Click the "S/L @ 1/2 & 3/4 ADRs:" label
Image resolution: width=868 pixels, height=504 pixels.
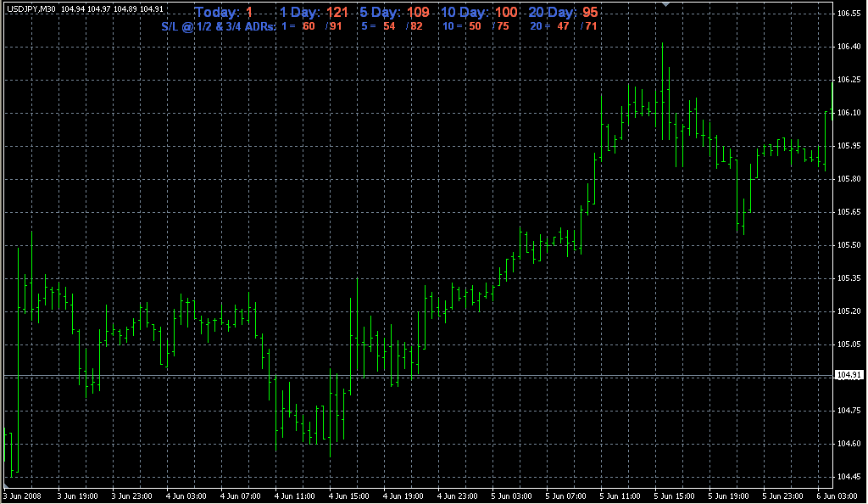click(219, 26)
